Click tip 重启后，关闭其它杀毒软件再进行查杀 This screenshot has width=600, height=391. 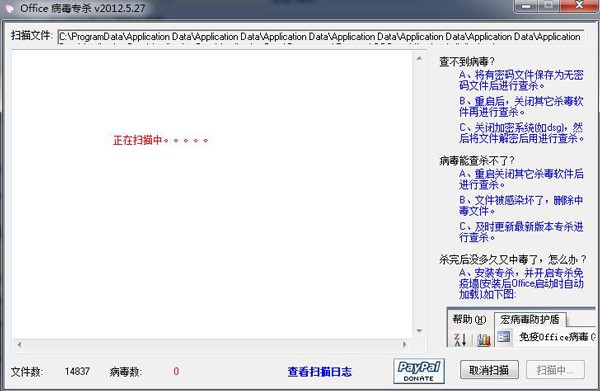[521, 106]
